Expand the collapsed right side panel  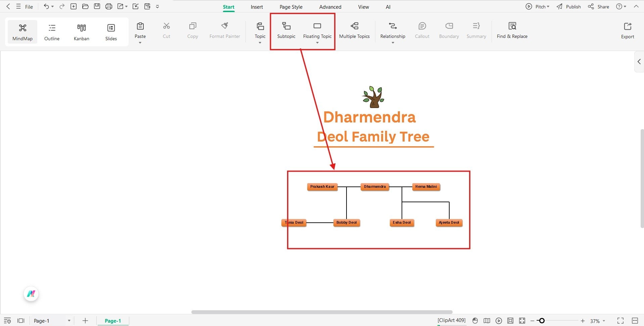coord(639,62)
